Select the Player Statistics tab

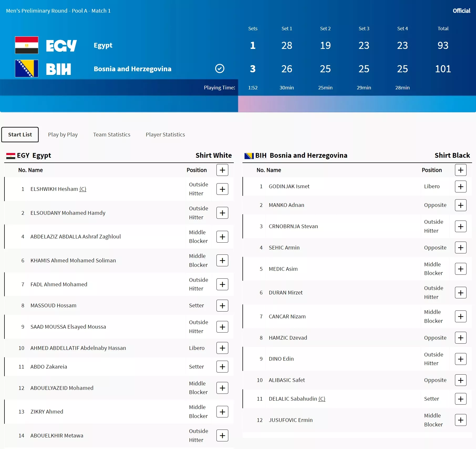165,135
